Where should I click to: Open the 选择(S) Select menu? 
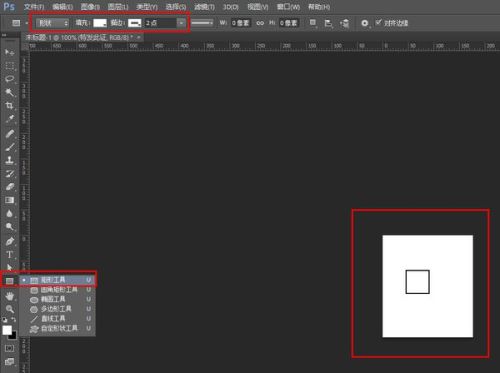pyautogui.click(x=176, y=7)
